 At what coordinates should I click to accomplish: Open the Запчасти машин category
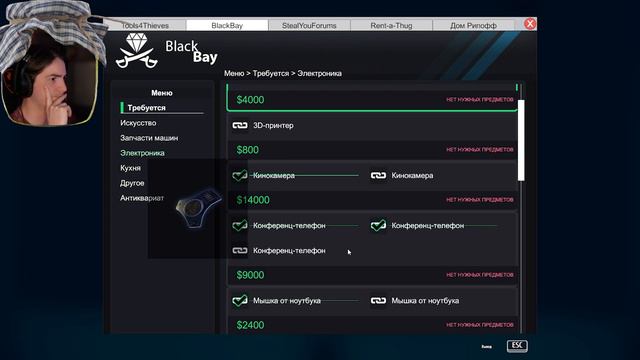(x=149, y=138)
